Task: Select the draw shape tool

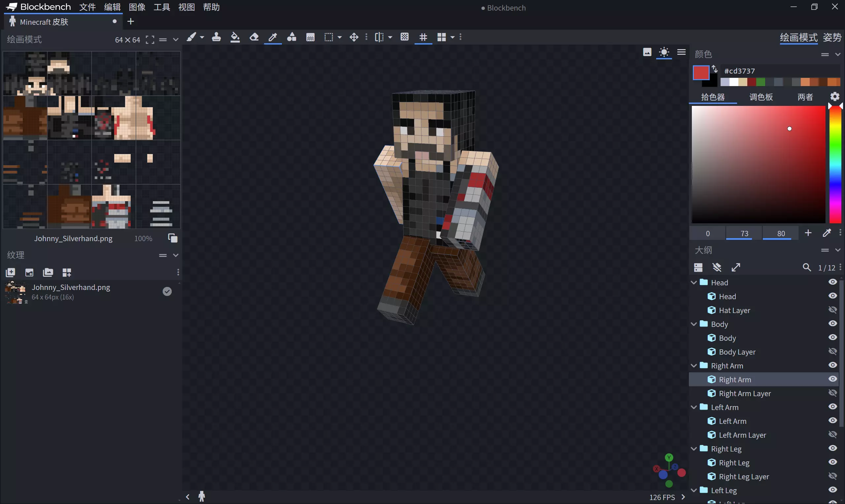Action: tap(291, 37)
